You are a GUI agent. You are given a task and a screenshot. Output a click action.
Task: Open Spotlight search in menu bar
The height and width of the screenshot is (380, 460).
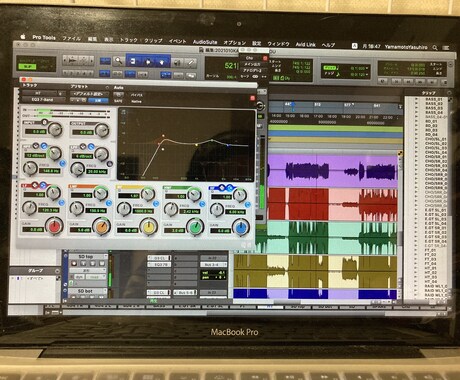[435, 48]
